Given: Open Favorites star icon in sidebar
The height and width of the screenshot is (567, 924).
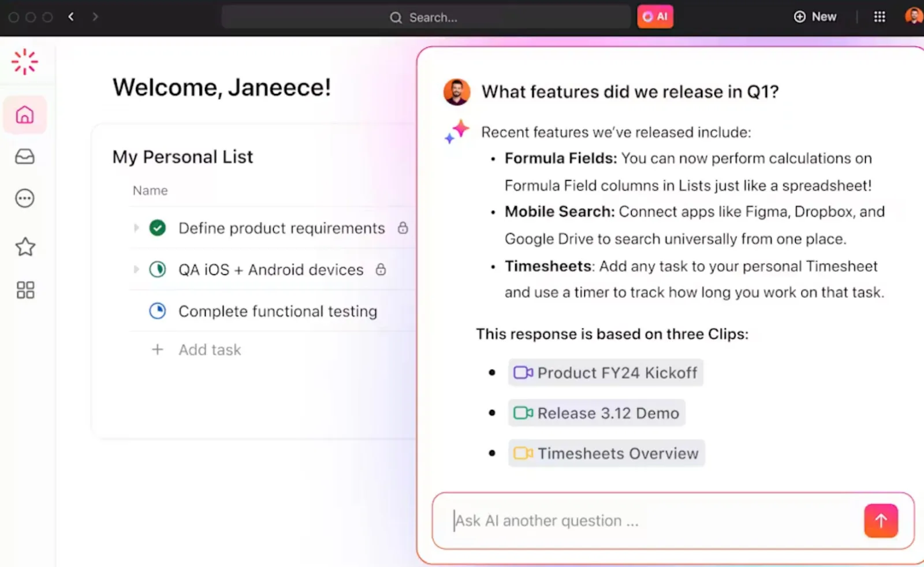Looking at the screenshot, I should [x=25, y=247].
